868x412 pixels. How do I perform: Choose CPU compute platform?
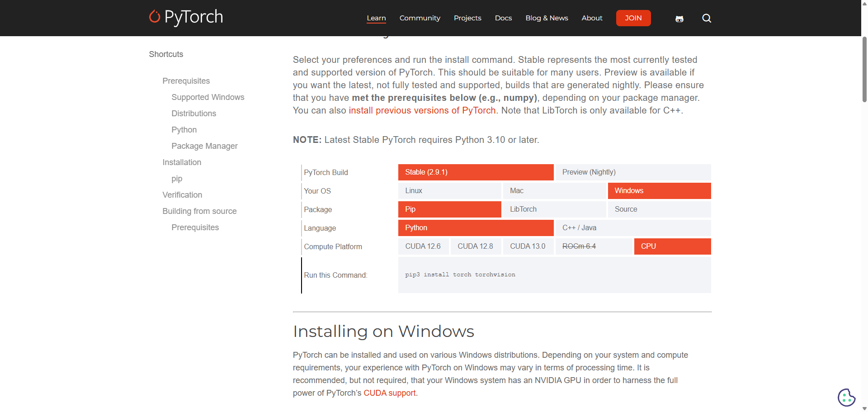(672, 246)
